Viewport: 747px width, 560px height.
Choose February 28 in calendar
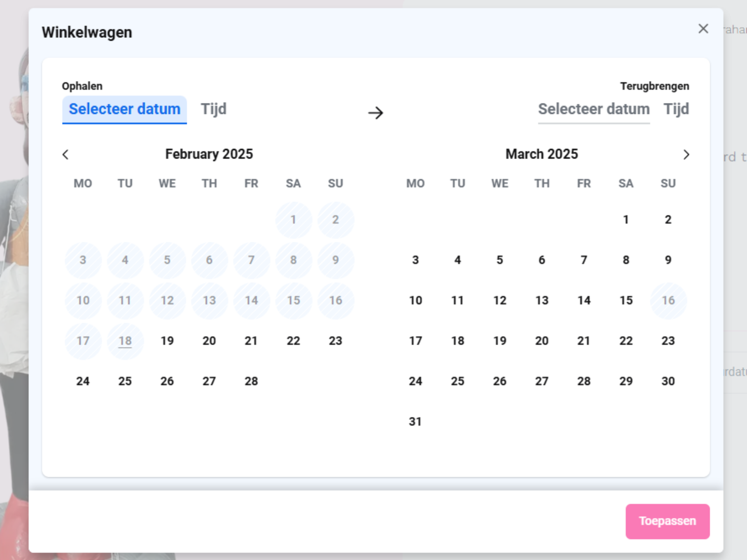pyautogui.click(x=251, y=381)
